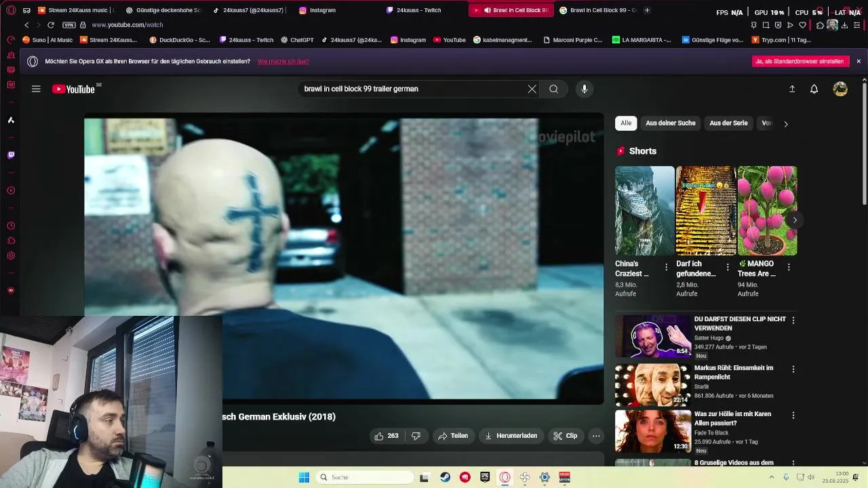Open the ChatGPT bookmark

(x=297, y=40)
